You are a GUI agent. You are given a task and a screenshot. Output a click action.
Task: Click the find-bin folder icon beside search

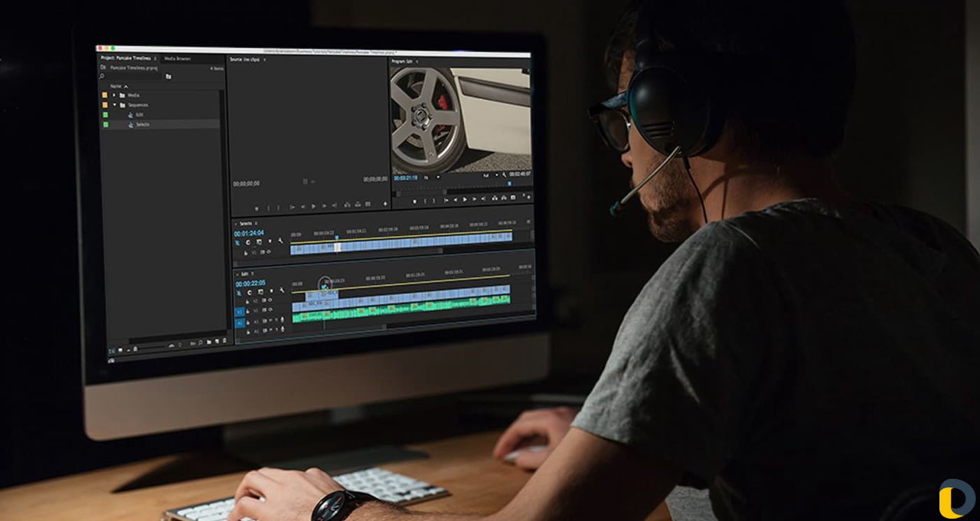tap(168, 77)
